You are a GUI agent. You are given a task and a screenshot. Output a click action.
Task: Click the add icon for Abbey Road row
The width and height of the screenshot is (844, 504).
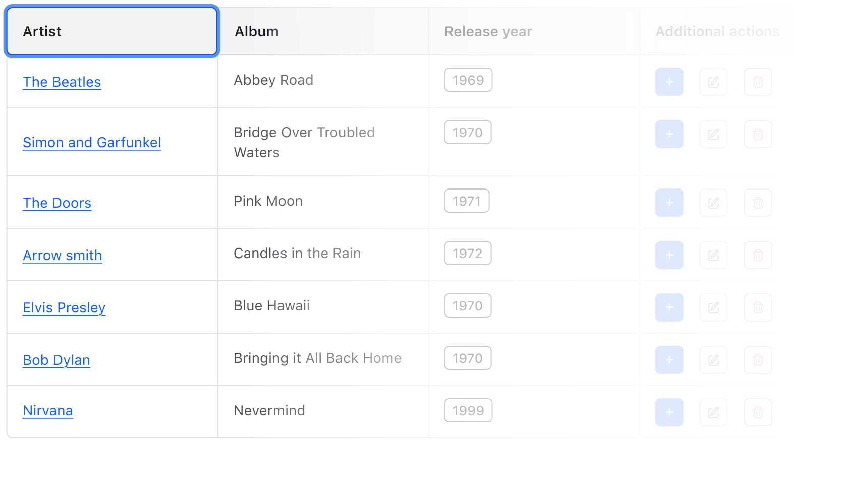point(669,81)
